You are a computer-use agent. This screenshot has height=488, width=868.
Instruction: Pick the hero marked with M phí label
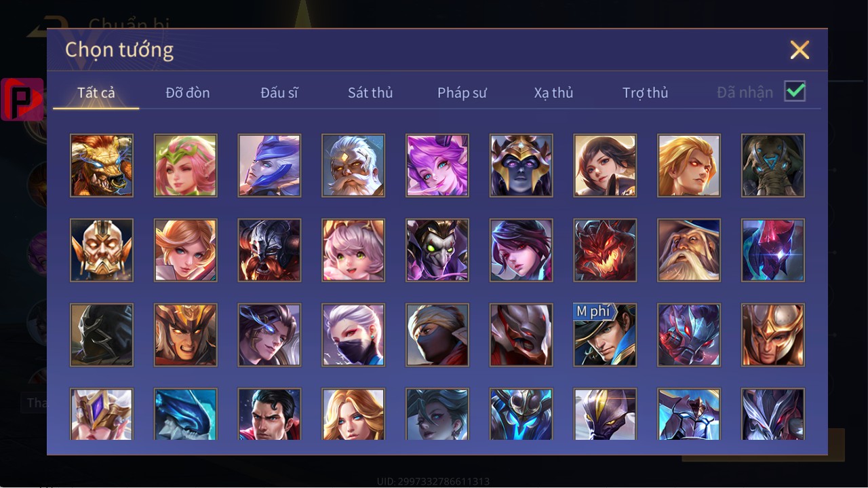[x=605, y=335]
